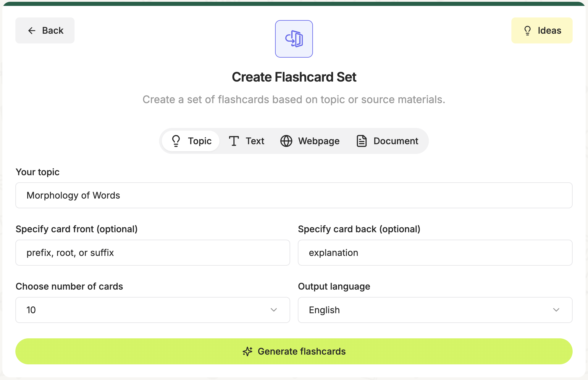Click the card back input field

[x=435, y=253]
